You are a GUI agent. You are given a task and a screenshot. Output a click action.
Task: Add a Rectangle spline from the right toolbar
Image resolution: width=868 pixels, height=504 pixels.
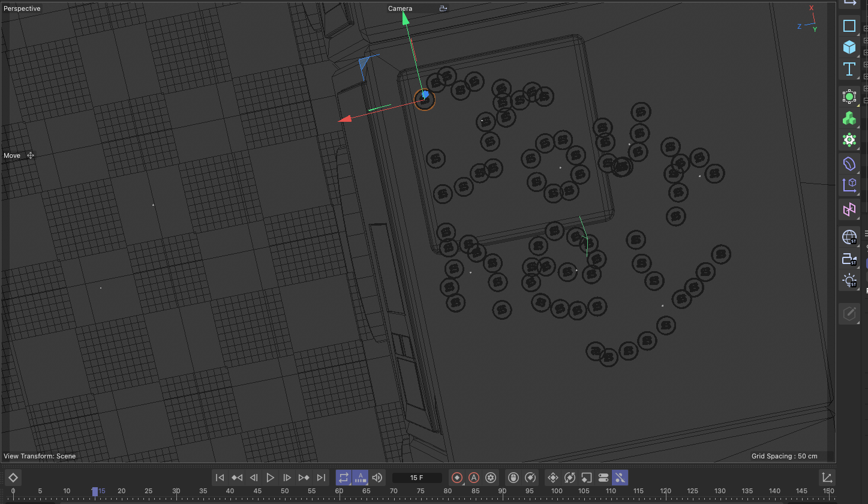pyautogui.click(x=849, y=26)
